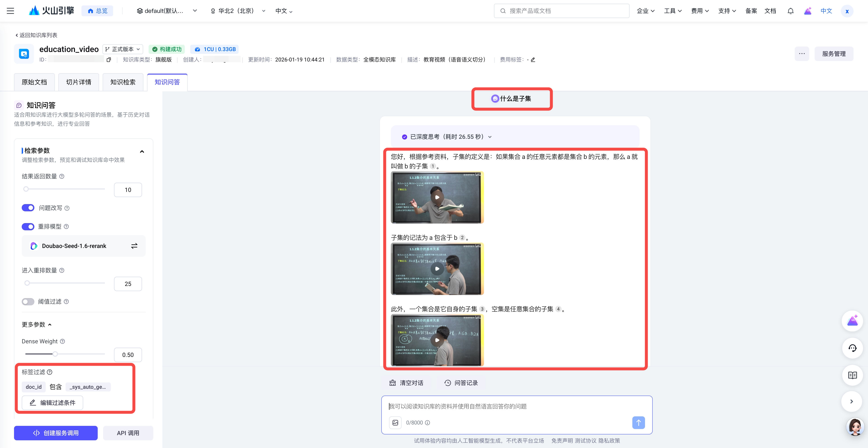Image resolution: width=868 pixels, height=448 pixels.
Task: Click the 创建服务调用 button
Action: [x=56, y=433]
